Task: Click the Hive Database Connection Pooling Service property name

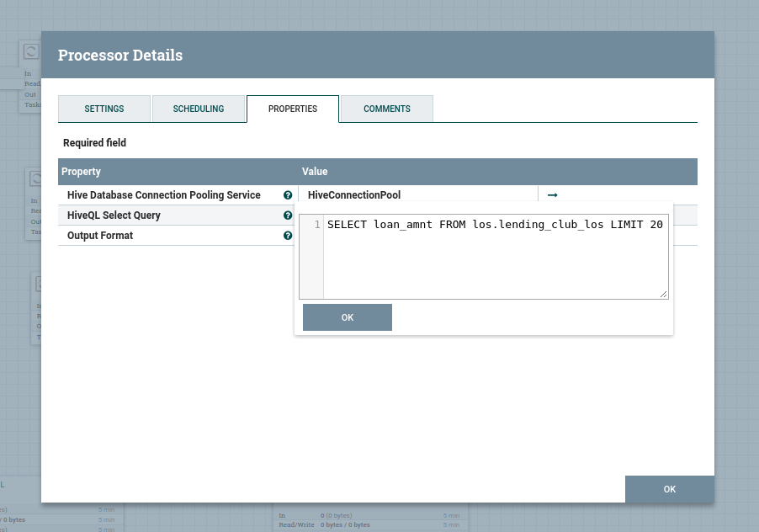Action: pos(164,195)
